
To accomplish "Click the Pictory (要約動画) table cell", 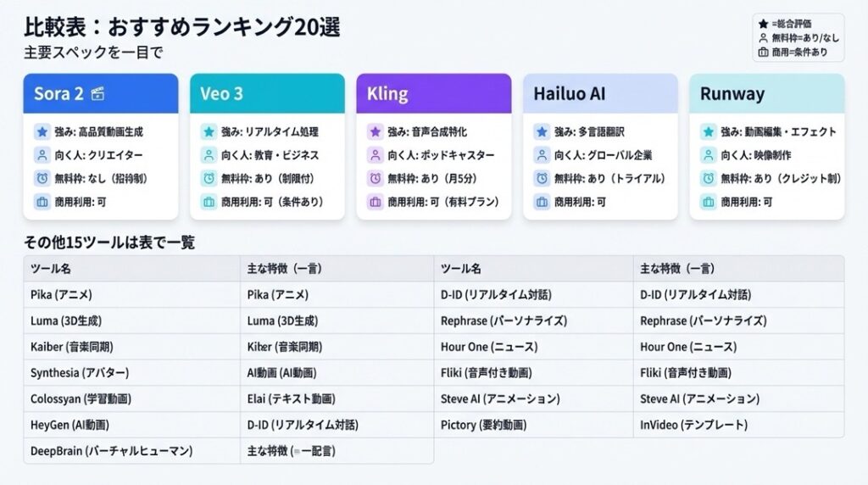I will click(483, 425).
